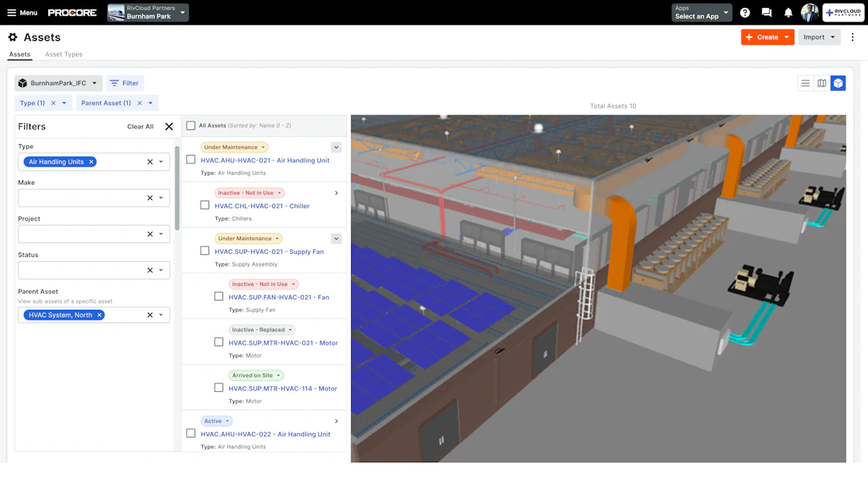Click the Assets settings gear icon
The height and width of the screenshot is (488, 868).
coord(12,37)
